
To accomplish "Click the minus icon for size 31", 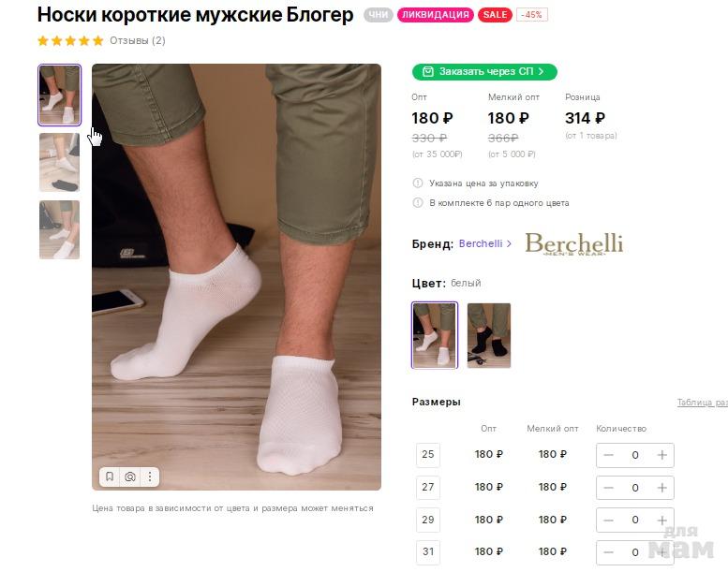I will point(609,551).
